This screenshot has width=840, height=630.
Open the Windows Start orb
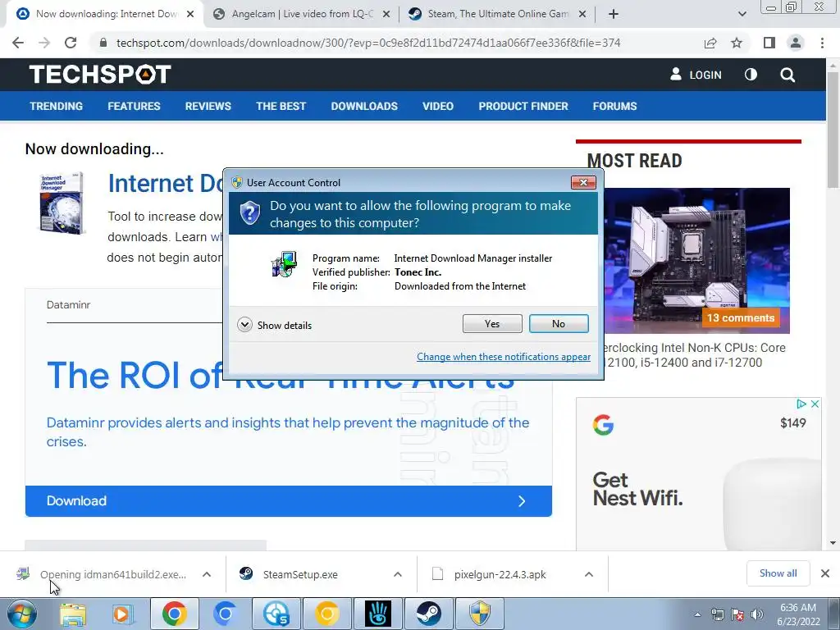pos(22,614)
